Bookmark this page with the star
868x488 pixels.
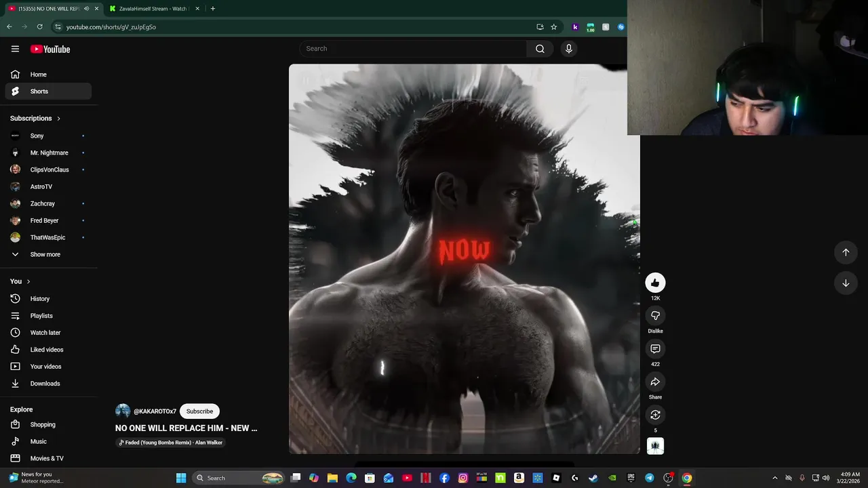click(x=554, y=27)
